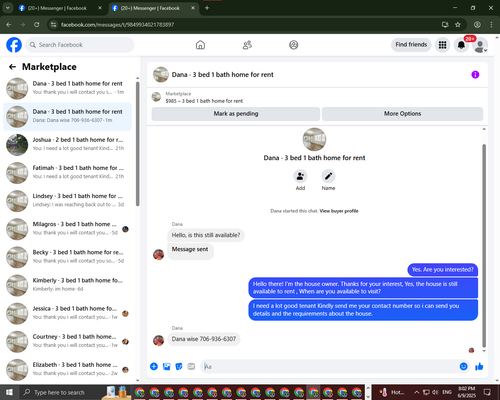Open the emoji picker smiley
Image resolution: width=500 pixels, height=400 pixels.
point(464,366)
